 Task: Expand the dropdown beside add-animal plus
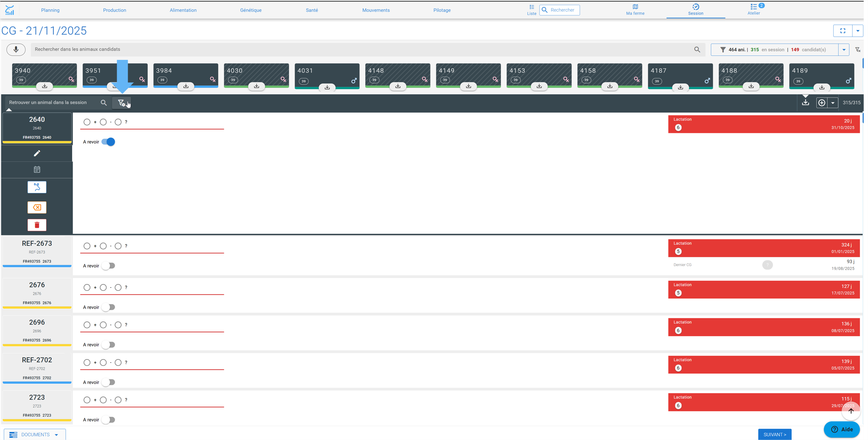[x=833, y=103]
